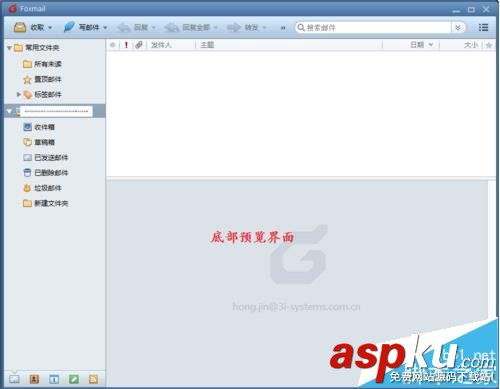This screenshot has height=389, width=500.
Task: Open the 回复全部 dropdown arrow
Action: [x=216, y=28]
